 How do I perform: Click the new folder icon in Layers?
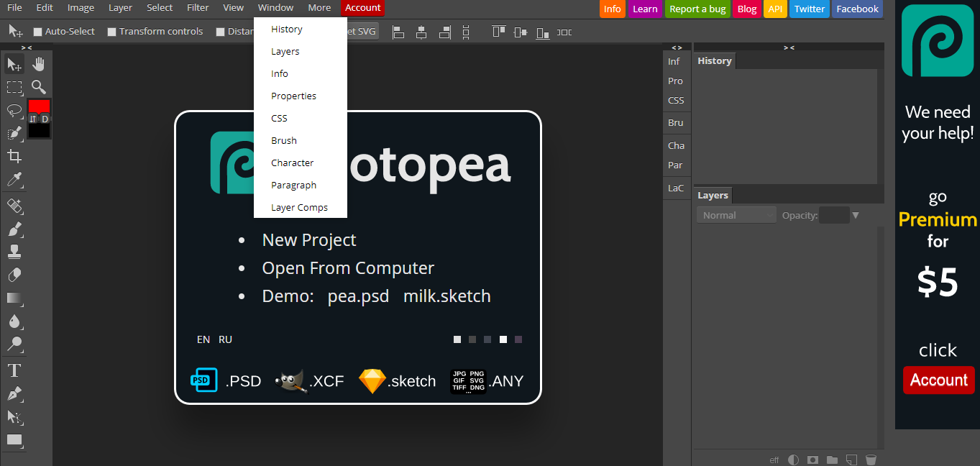pyautogui.click(x=832, y=460)
